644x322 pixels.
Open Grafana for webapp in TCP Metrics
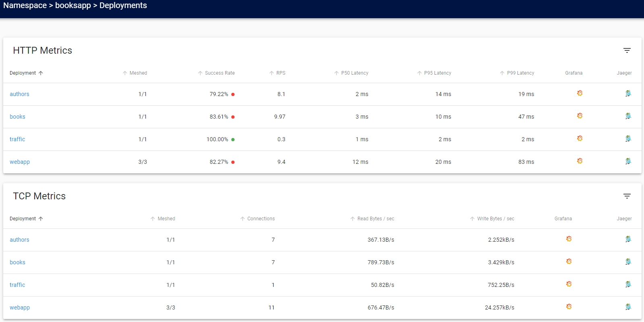tap(569, 307)
